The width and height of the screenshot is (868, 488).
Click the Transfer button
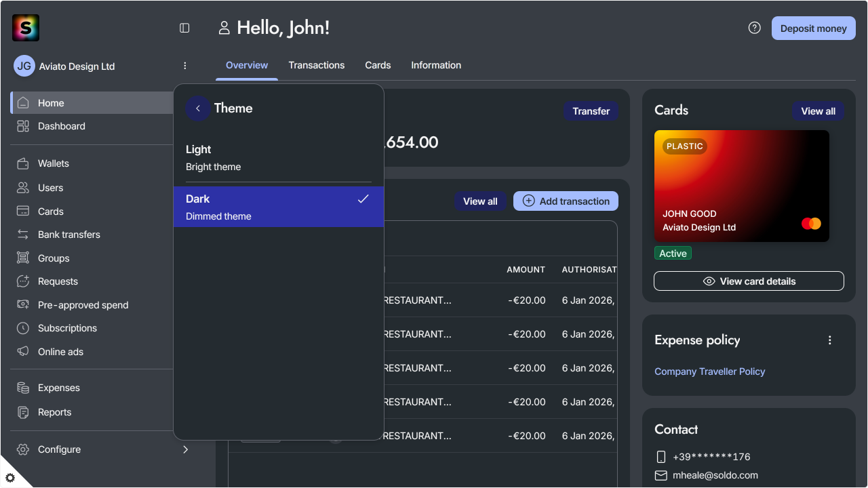(x=591, y=111)
